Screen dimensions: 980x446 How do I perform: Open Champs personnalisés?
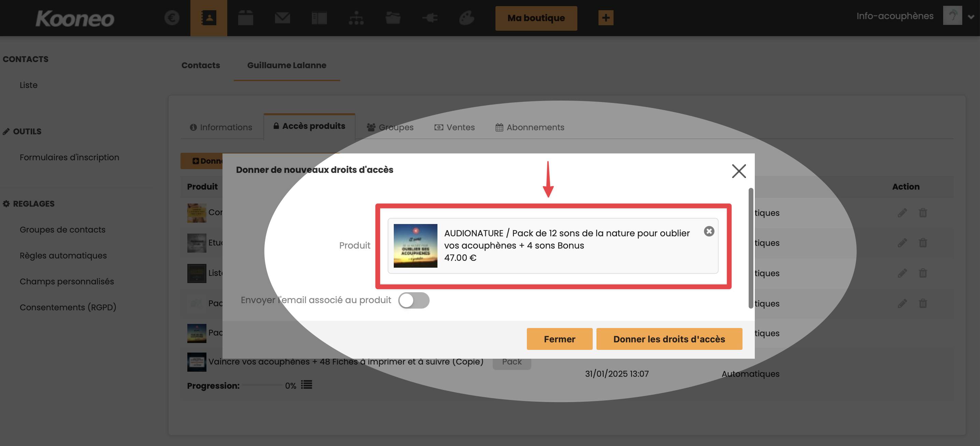point(67,281)
